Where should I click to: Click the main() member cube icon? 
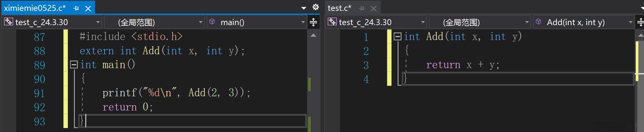coord(212,22)
